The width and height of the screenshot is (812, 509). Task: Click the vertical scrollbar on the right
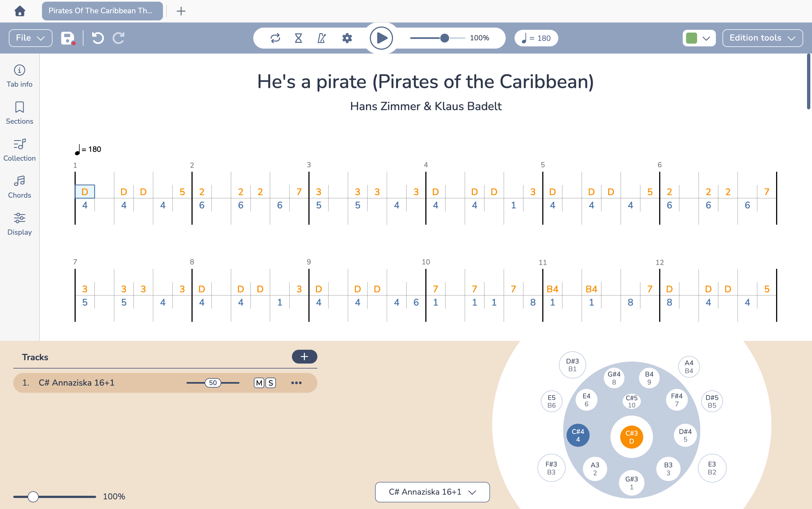[x=808, y=81]
